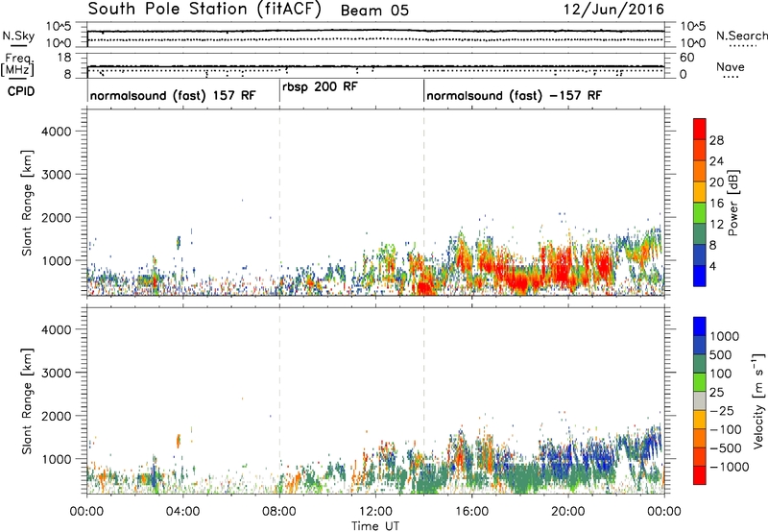Click the '28' tick on the power scale

point(716,140)
